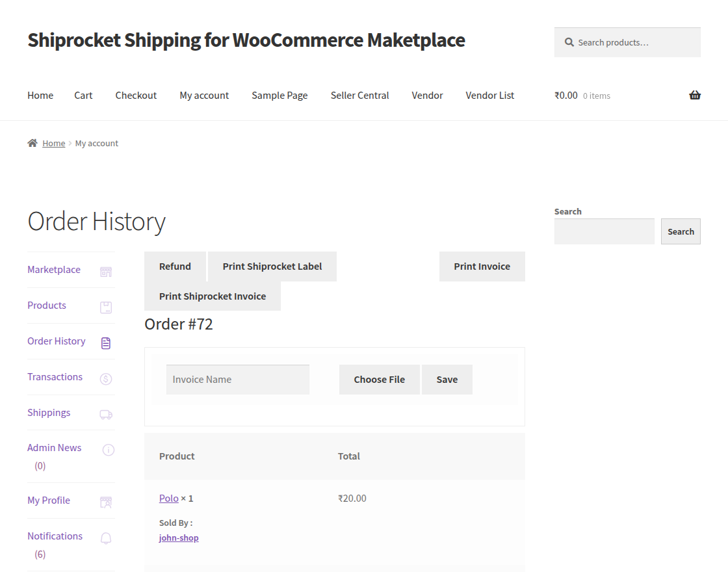
Task: Click the ₹0.00 cart total
Action: 566,95
